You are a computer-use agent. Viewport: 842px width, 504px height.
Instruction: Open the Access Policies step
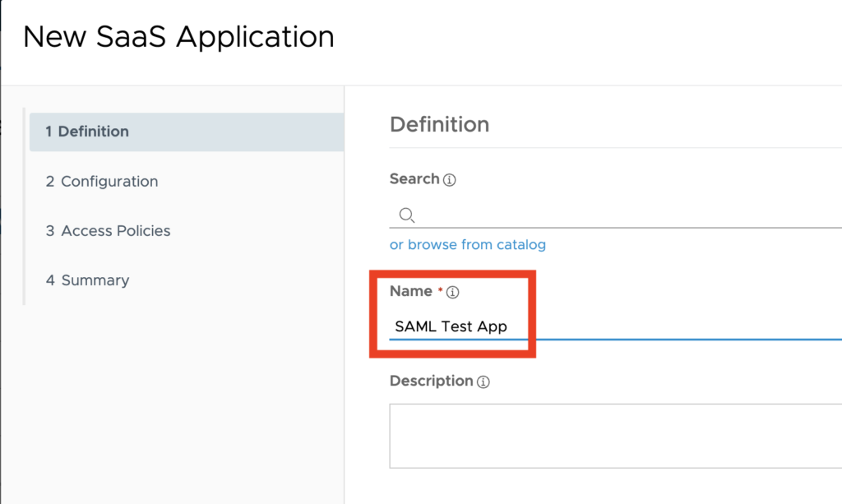click(x=108, y=230)
